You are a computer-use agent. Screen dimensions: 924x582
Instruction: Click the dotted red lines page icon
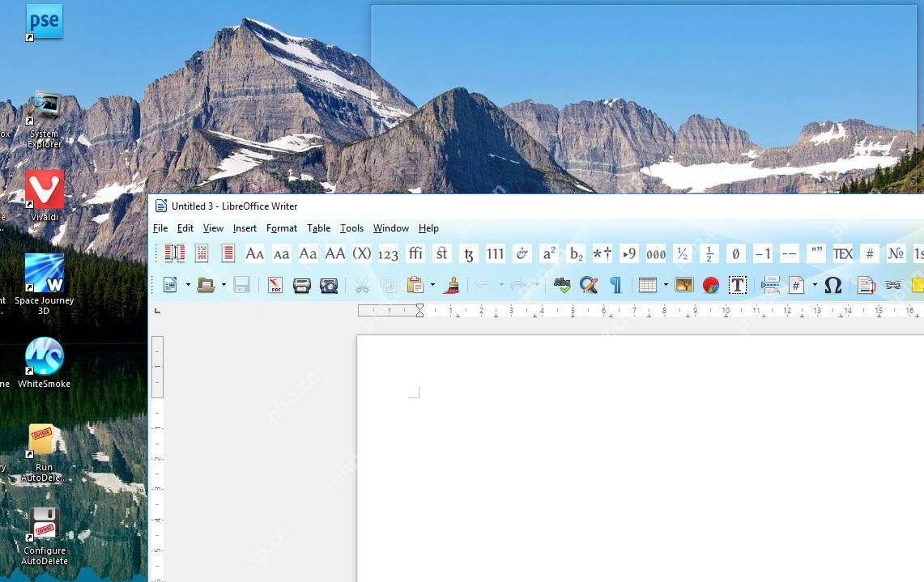202,253
